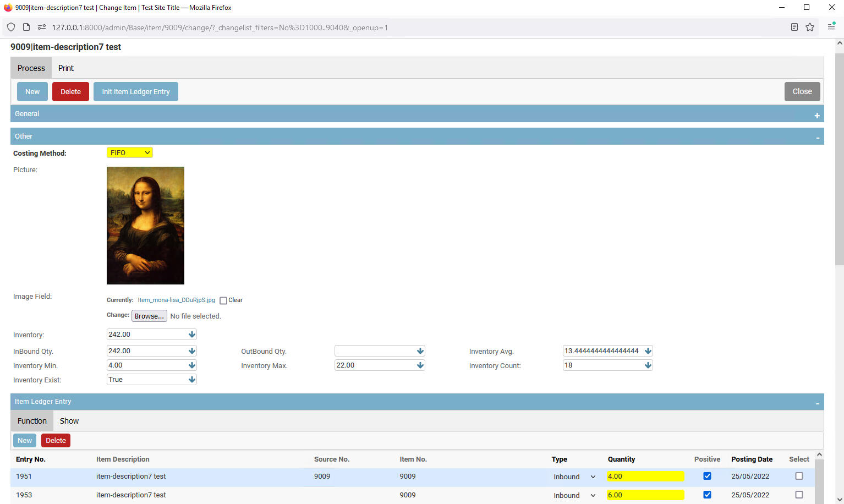Open the Show tab in ledger
Image resolution: width=844 pixels, height=504 pixels.
[x=69, y=421]
